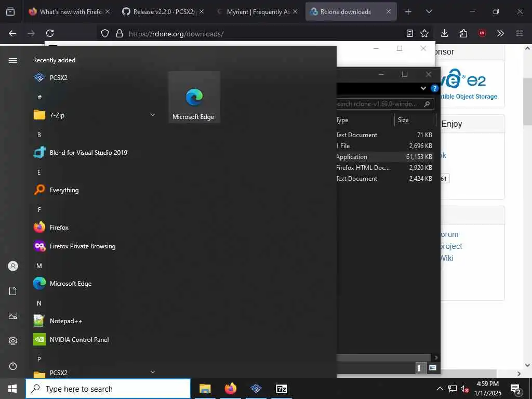532x399 pixels.
Task: Switch to 7-Zip on the taskbar
Action: point(281,389)
